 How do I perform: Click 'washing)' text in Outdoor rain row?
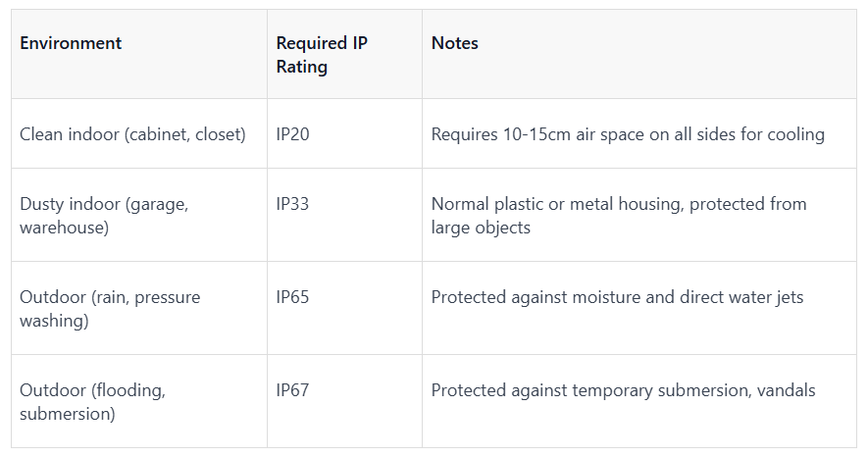(54, 321)
